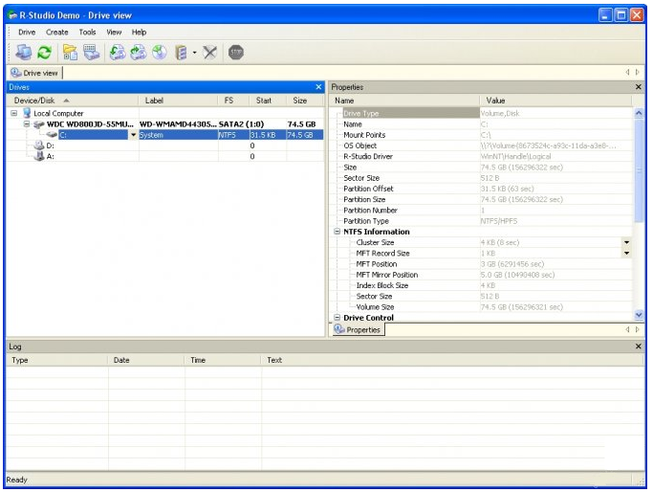
Task: Click the Time column header in Log
Action: coord(223,360)
